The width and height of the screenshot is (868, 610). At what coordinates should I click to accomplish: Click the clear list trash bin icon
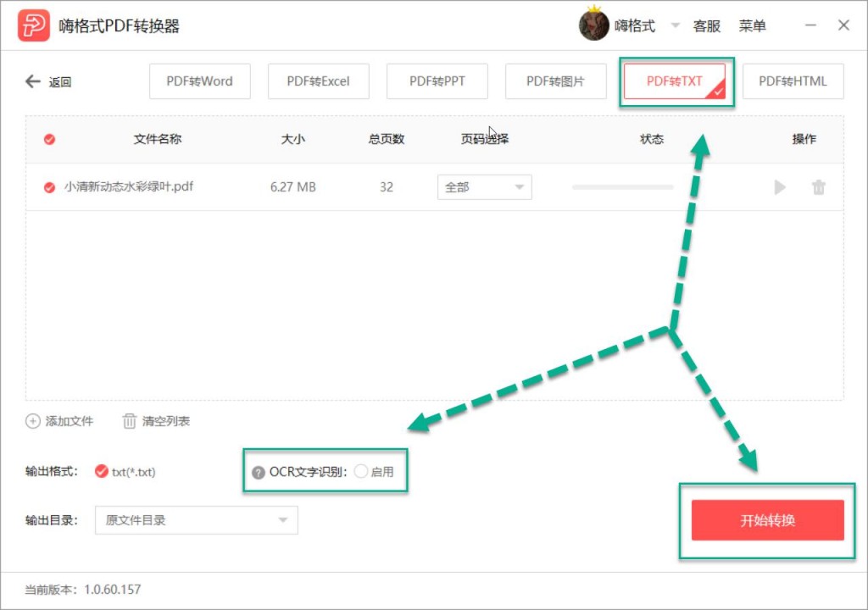pyautogui.click(x=129, y=421)
